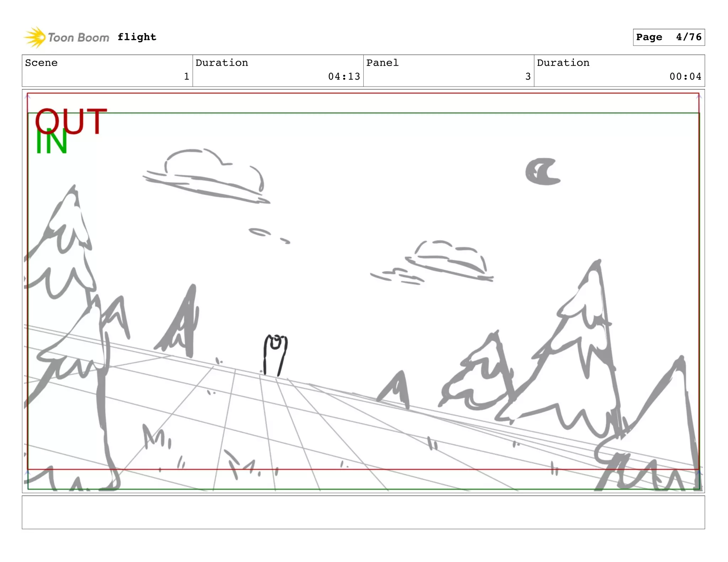This screenshot has height=562, width=728.
Task: Click the 'Page 4/76' box
Action: tap(669, 37)
